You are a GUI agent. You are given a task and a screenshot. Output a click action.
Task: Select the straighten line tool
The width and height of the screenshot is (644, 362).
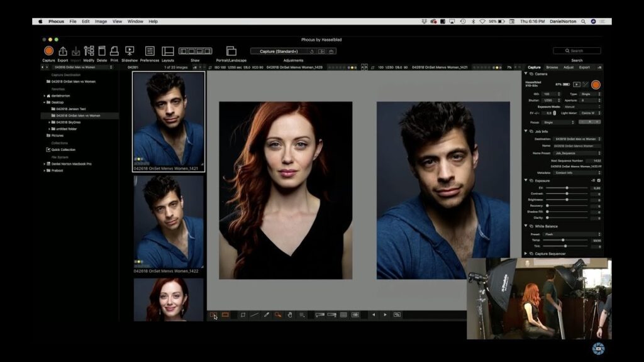(254, 315)
